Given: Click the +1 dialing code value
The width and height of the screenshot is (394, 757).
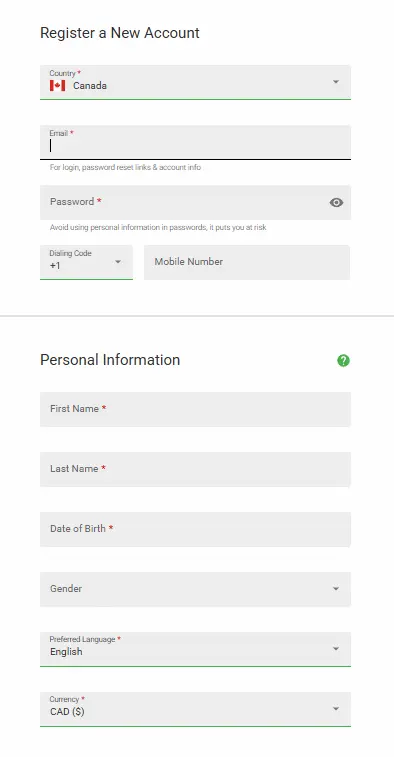Looking at the screenshot, I should [x=55, y=266].
